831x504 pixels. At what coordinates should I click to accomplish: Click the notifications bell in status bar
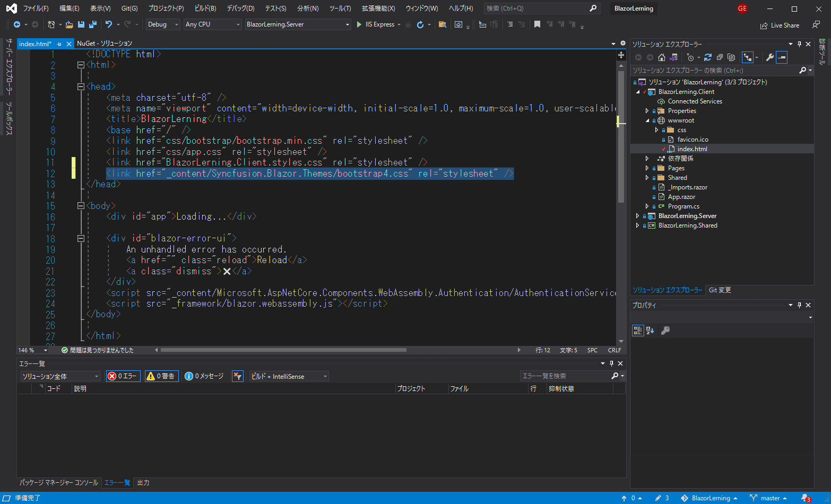point(806,498)
